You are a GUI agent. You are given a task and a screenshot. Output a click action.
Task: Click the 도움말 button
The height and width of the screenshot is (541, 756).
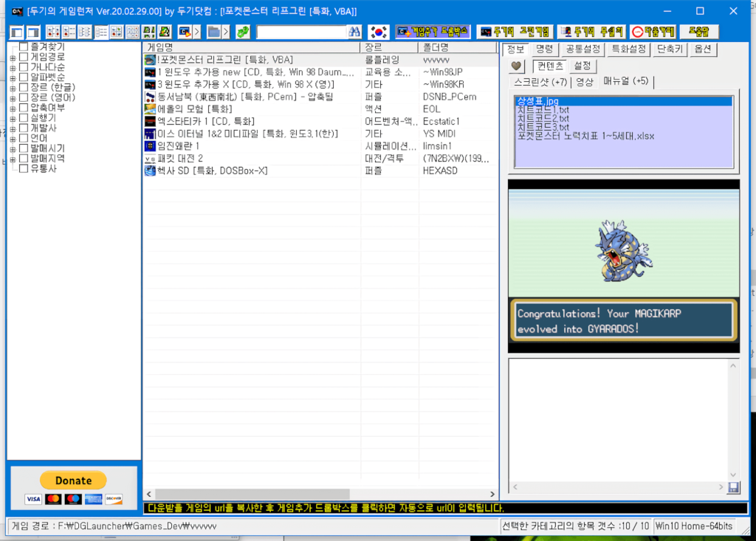(x=698, y=32)
